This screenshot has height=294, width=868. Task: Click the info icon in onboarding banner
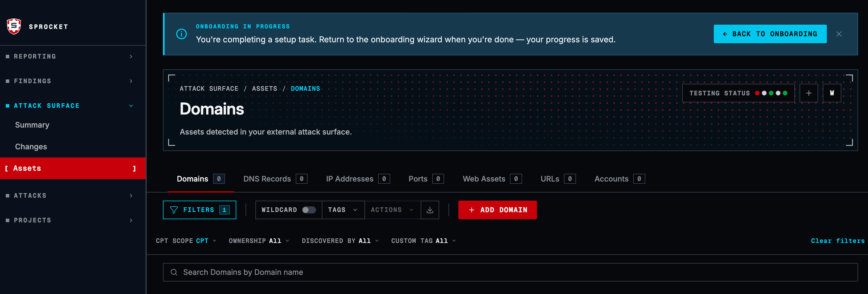click(x=181, y=34)
